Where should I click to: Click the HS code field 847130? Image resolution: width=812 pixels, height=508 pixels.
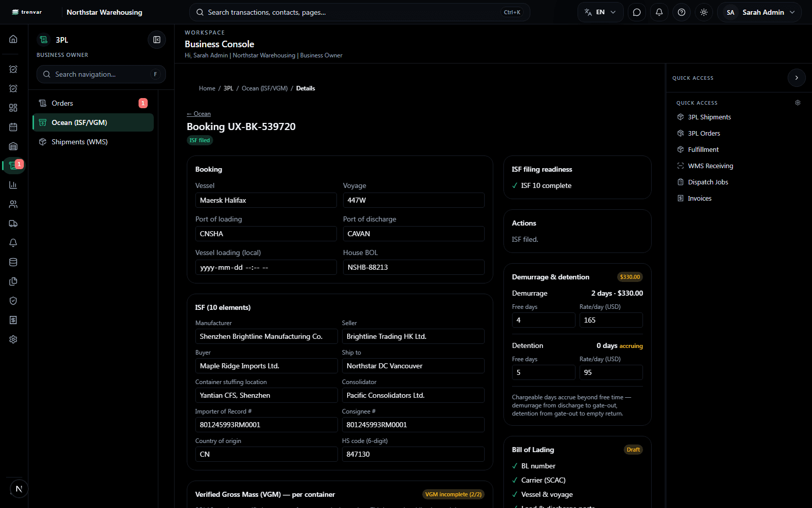[x=413, y=454]
